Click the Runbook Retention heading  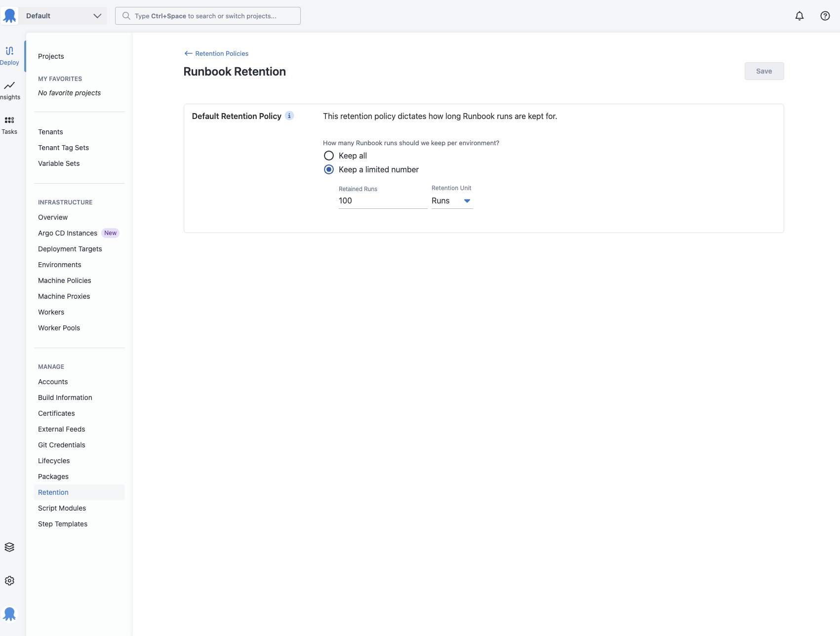(235, 72)
